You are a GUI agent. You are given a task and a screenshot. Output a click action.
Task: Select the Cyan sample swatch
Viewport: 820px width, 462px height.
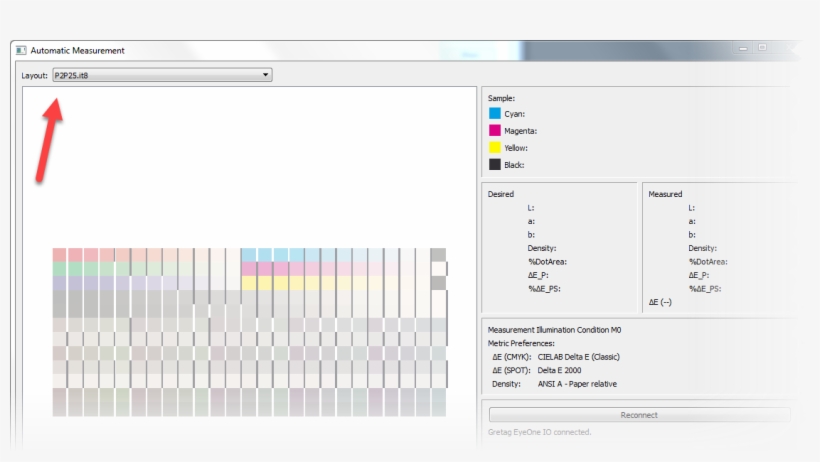(495, 114)
